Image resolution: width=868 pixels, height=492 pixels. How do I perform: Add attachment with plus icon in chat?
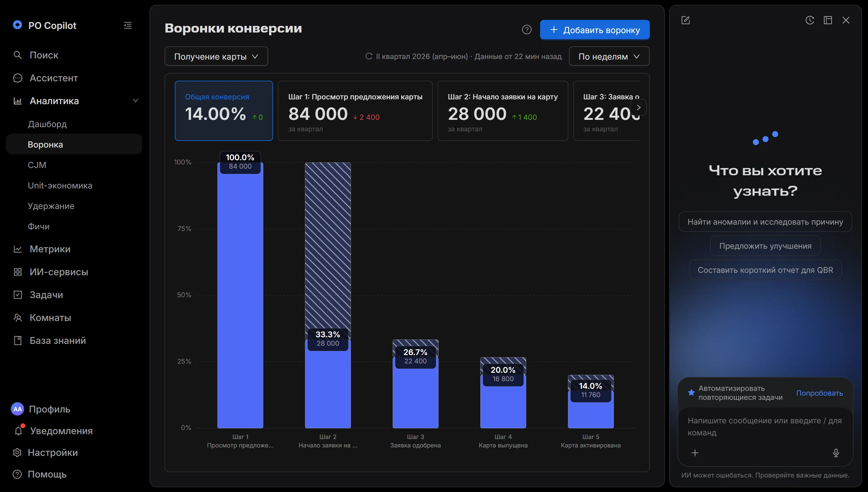[695, 453]
